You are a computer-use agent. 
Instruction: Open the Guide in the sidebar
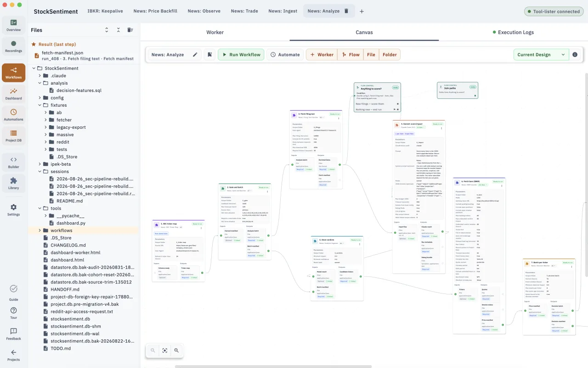13,292
